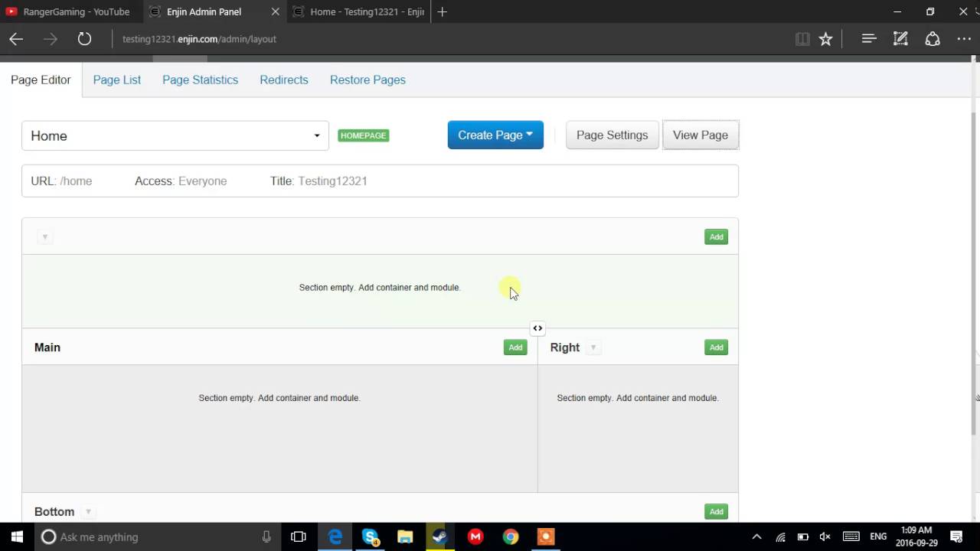Click the View Page button
Viewport: 980px width, 551px height.
[701, 135]
